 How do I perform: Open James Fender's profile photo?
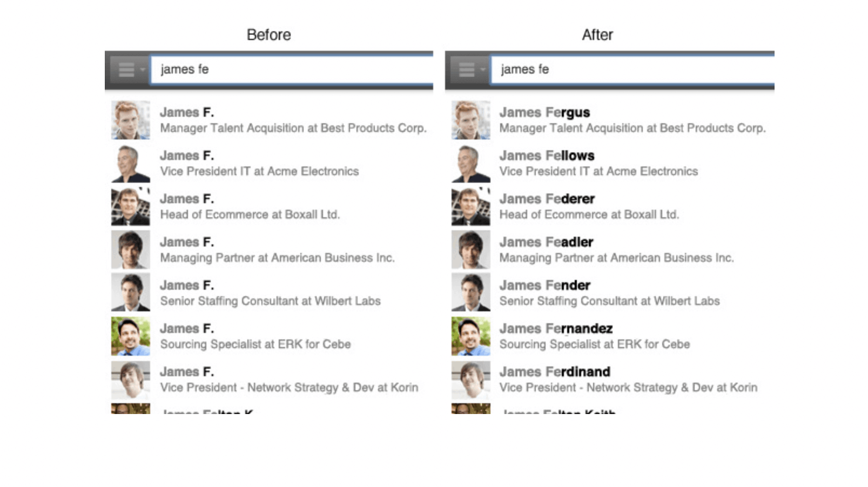[x=471, y=292]
